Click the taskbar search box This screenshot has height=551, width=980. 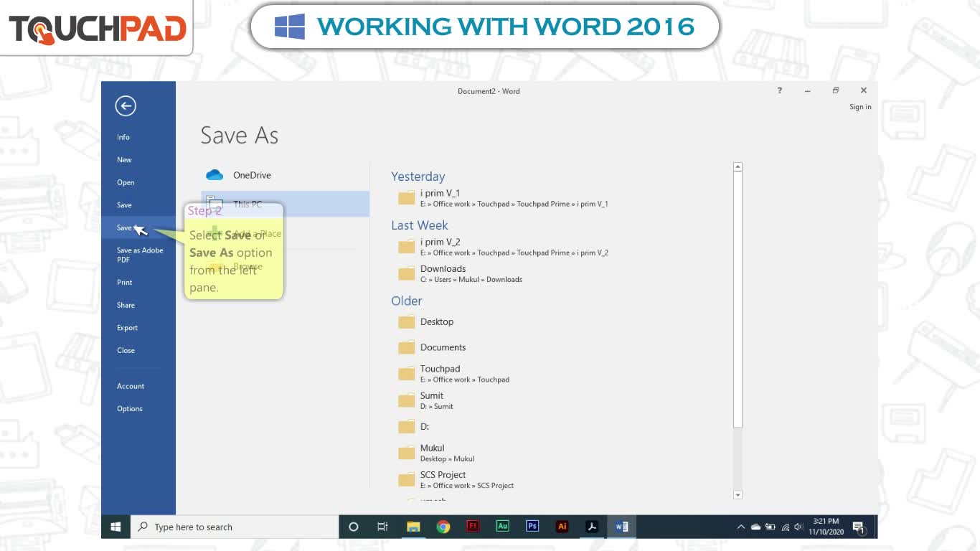235,527
